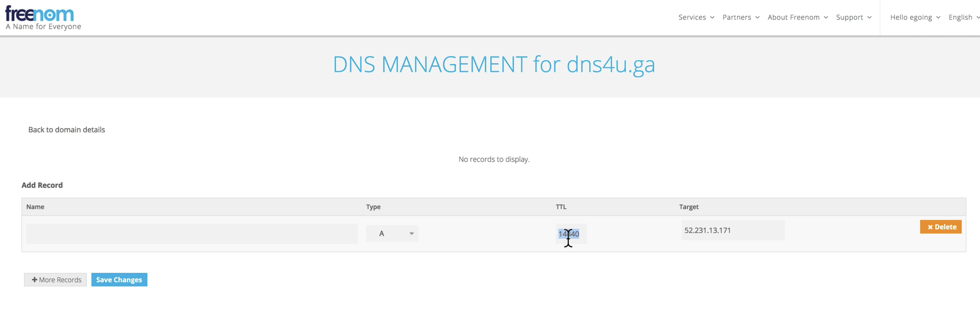Click the Target column header
The height and width of the screenshot is (330, 980).
coord(689,207)
